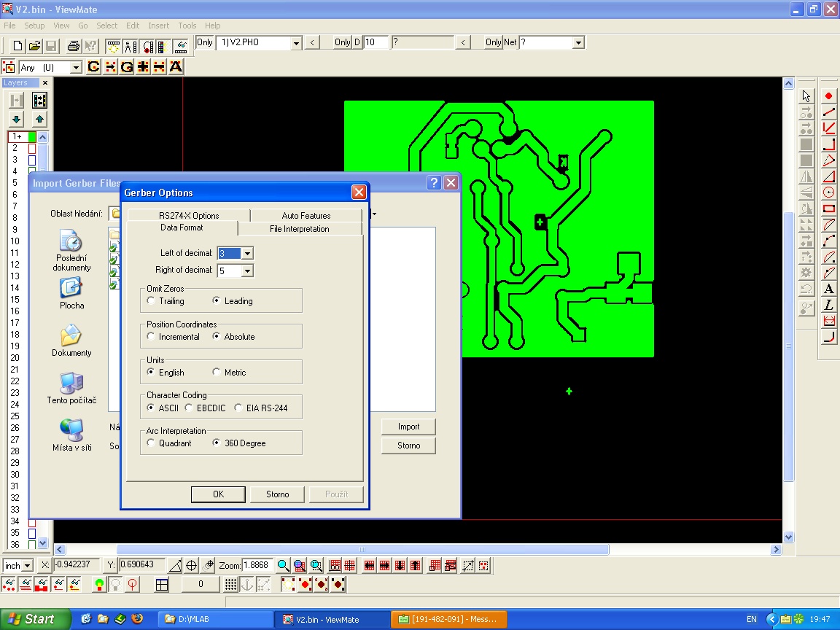Image resolution: width=840 pixels, height=630 pixels.
Task: Select the arrow pointer tool
Action: click(x=806, y=96)
